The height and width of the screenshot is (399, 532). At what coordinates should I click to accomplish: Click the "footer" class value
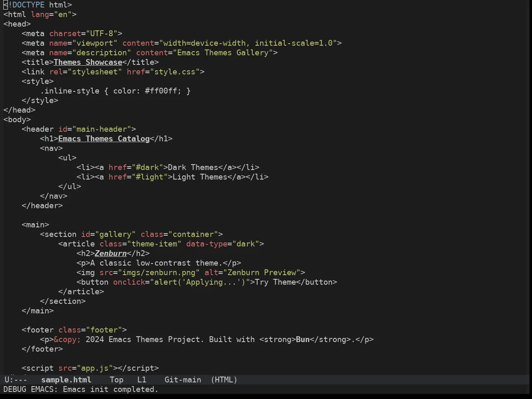104,330
